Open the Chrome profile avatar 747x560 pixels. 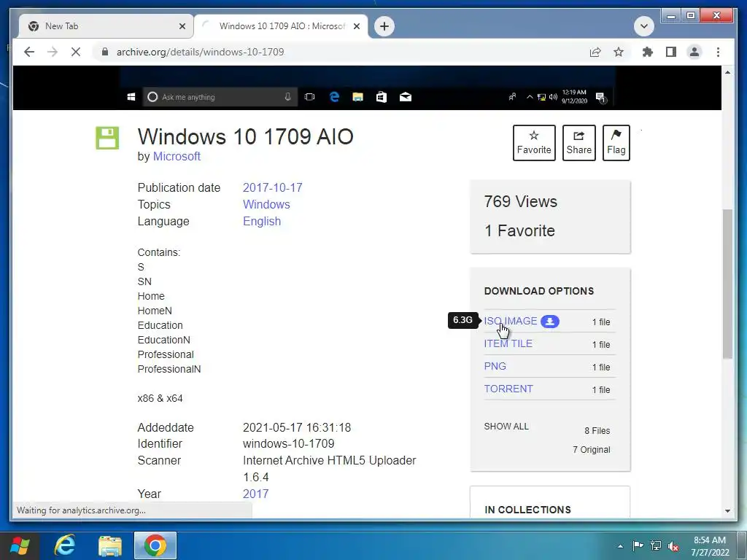pos(694,52)
